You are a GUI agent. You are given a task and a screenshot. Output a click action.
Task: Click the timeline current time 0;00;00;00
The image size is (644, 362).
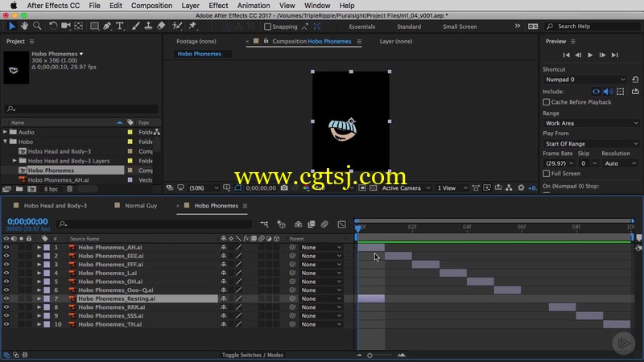pos(27,222)
